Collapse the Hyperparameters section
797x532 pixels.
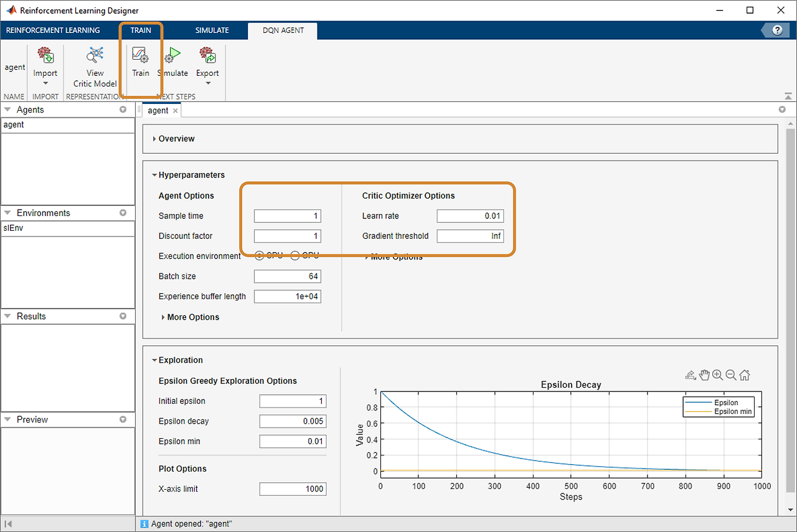pyautogui.click(x=155, y=175)
